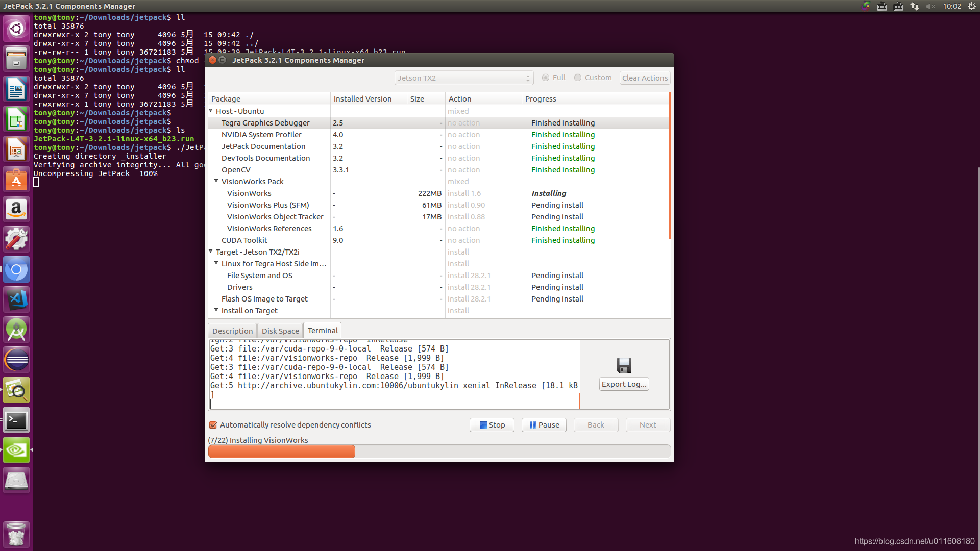This screenshot has width=980, height=551.
Task: Click the Next button
Action: (x=648, y=425)
